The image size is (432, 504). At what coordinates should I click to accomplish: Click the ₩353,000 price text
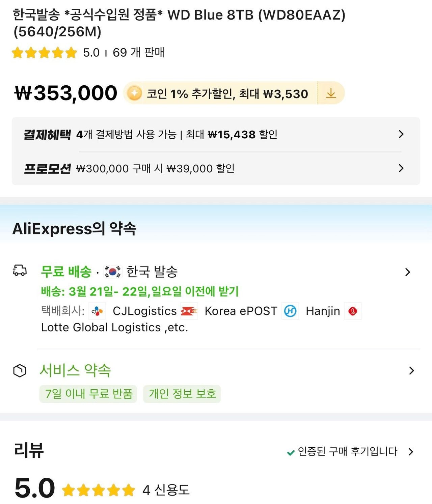(66, 93)
